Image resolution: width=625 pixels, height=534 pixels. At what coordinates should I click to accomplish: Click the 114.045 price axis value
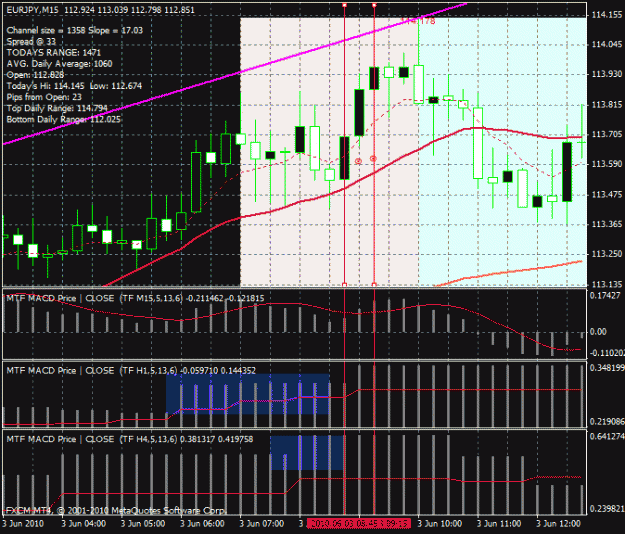607,44
